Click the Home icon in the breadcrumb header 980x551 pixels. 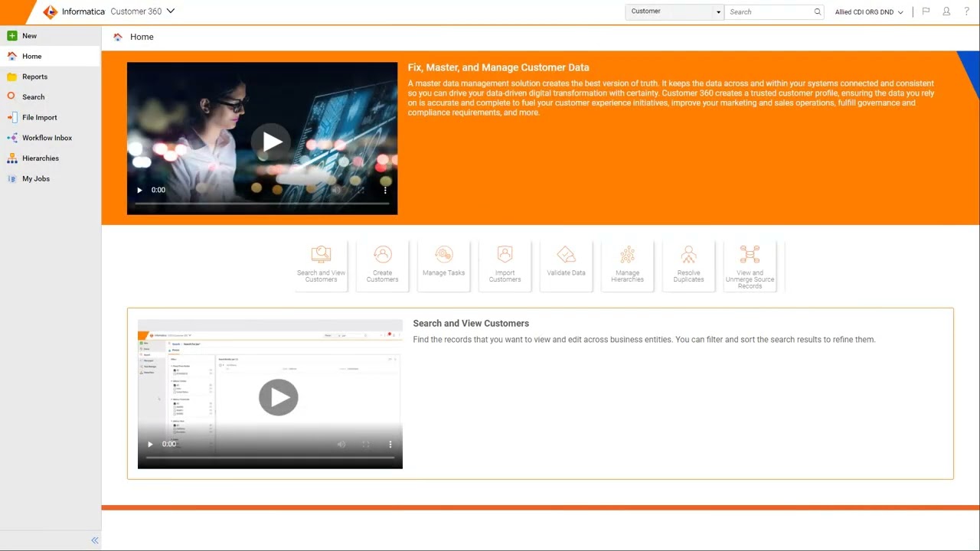coord(118,37)
